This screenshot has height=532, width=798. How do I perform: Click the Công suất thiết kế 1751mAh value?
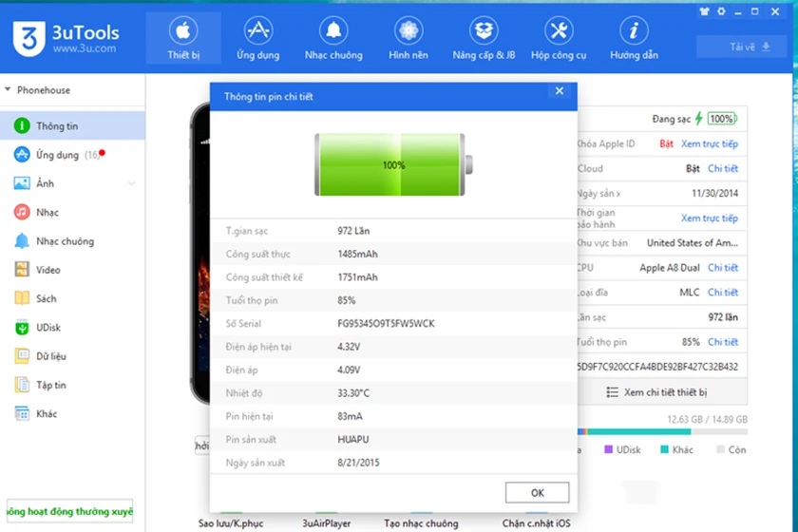[358, 277]
